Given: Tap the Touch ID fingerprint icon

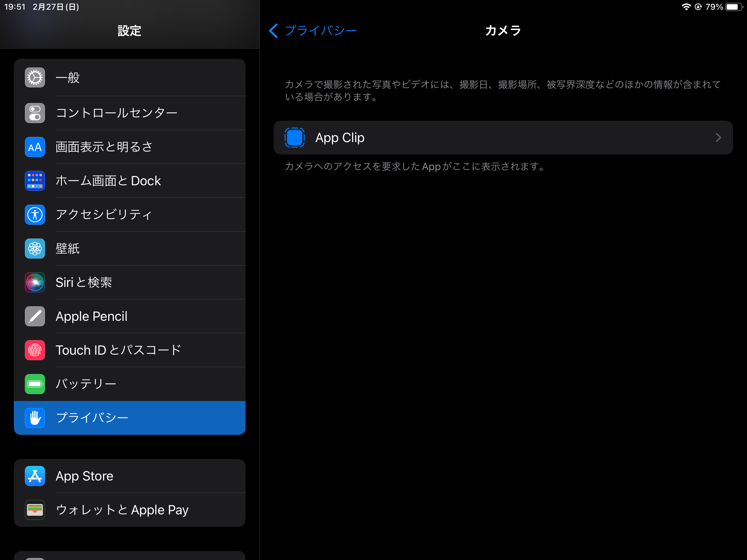Looking at the screenshot, I should (35, 350).
